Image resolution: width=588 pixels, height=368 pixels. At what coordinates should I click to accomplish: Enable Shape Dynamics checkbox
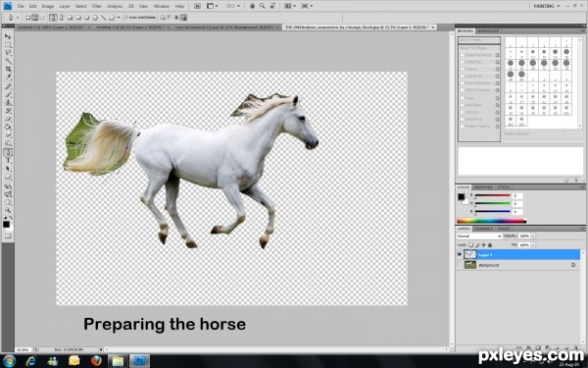462,55
